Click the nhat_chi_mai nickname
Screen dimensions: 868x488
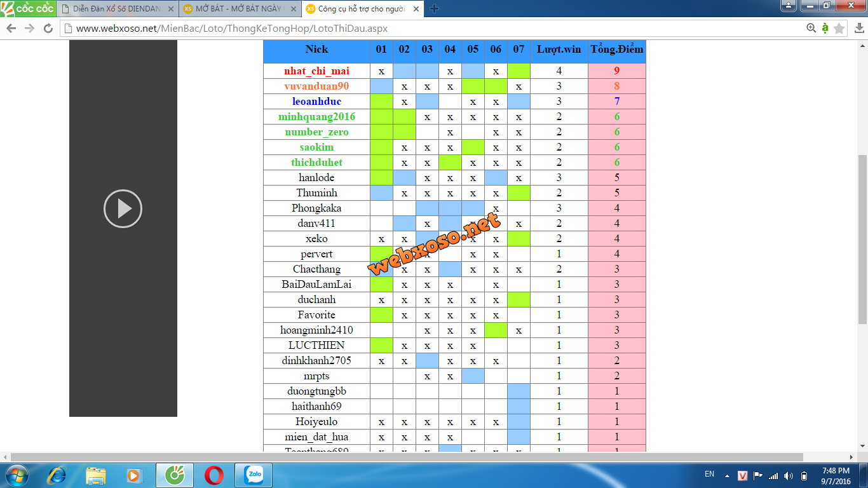click(316, 71)
